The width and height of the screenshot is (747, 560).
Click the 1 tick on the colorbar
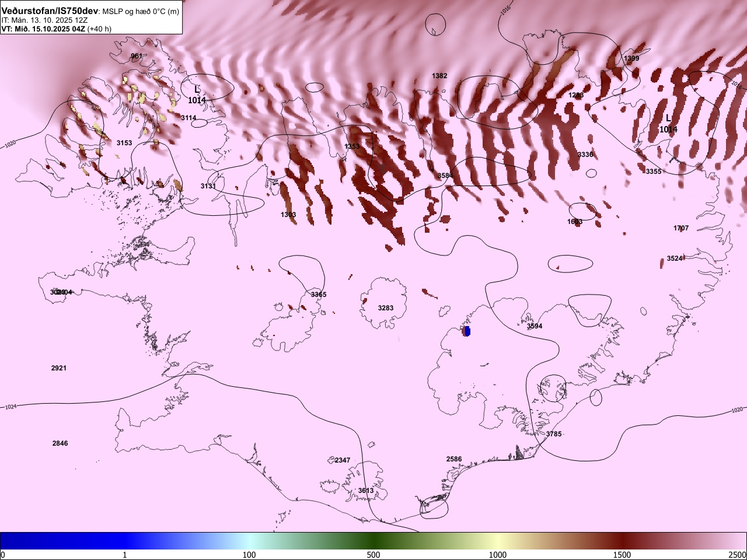click(x=125, y=554)
